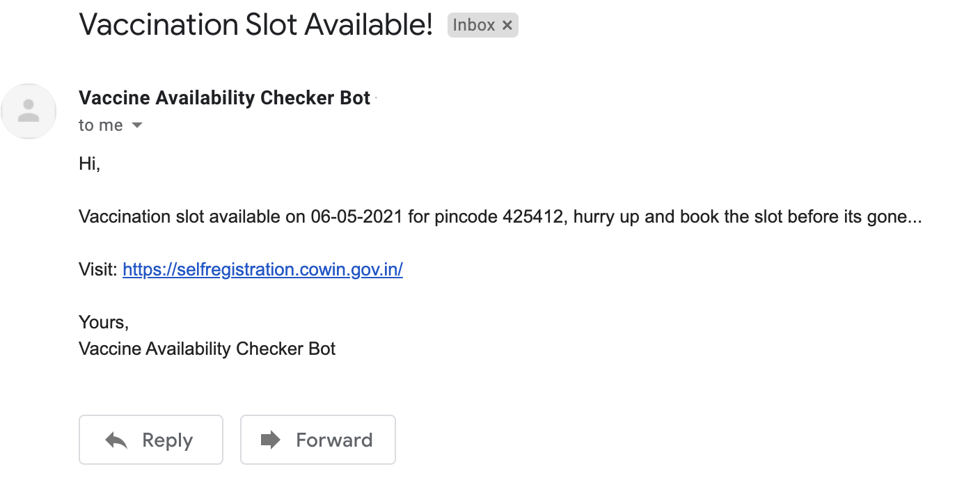Screen dimensions: 980x487
Task: Click the pincode 425412 in the message
Action: (532, 216)
